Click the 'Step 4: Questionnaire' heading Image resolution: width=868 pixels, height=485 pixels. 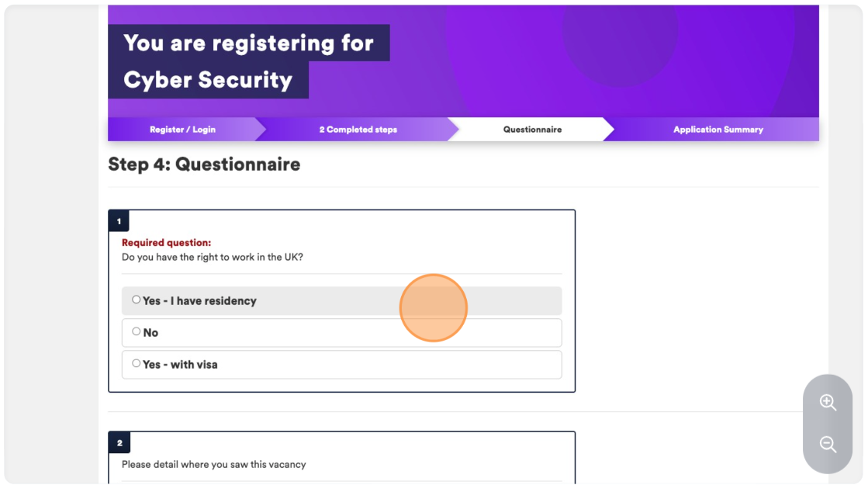(204, 165)
